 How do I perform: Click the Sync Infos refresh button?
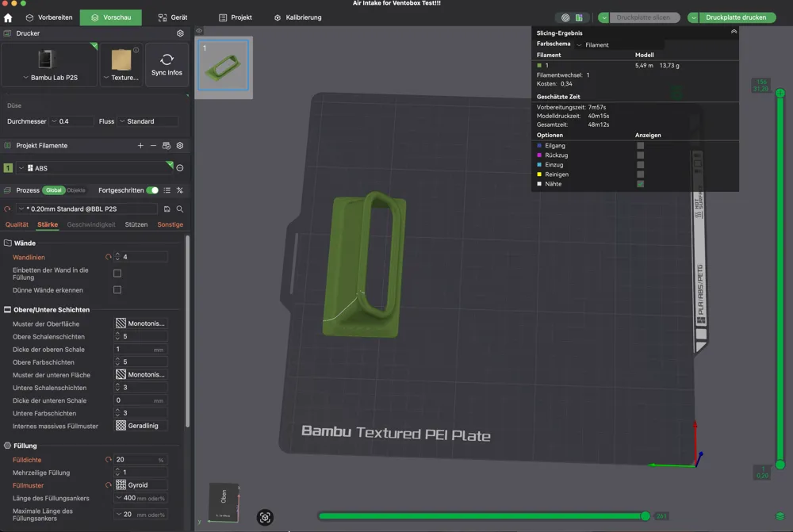[x=167, y=65]
